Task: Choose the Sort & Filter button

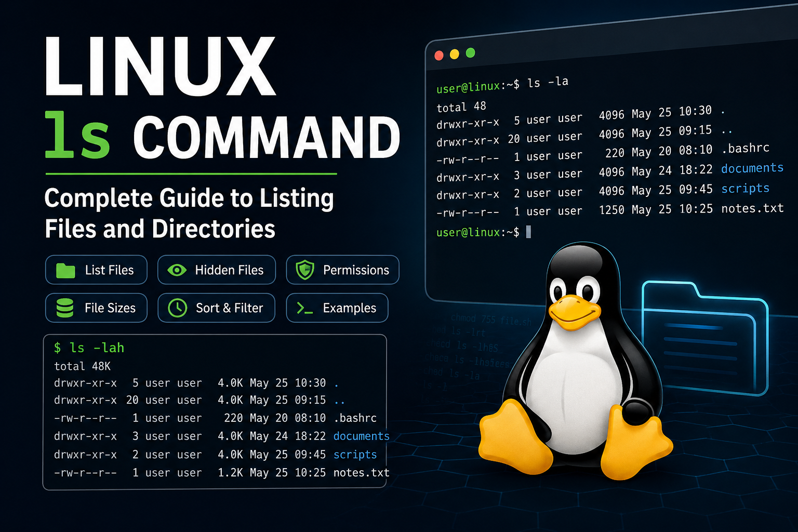Action: (217, 308)
